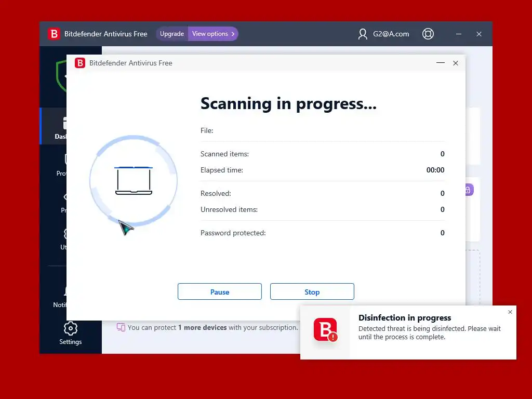Click the 'Scanned items:' label
Image resolution: width=532 pixels, height=399 pixels.
[224, 154]
